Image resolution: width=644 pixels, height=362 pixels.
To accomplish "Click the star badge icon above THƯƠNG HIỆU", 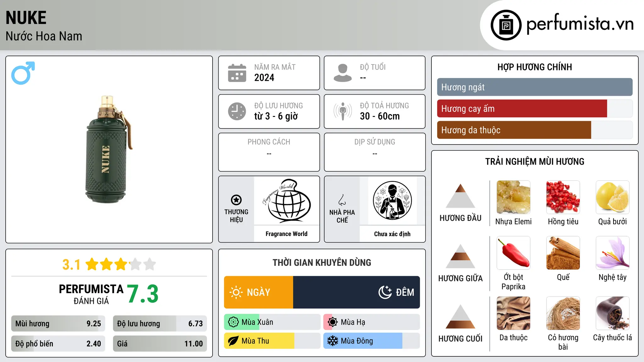I will point(236,200).
